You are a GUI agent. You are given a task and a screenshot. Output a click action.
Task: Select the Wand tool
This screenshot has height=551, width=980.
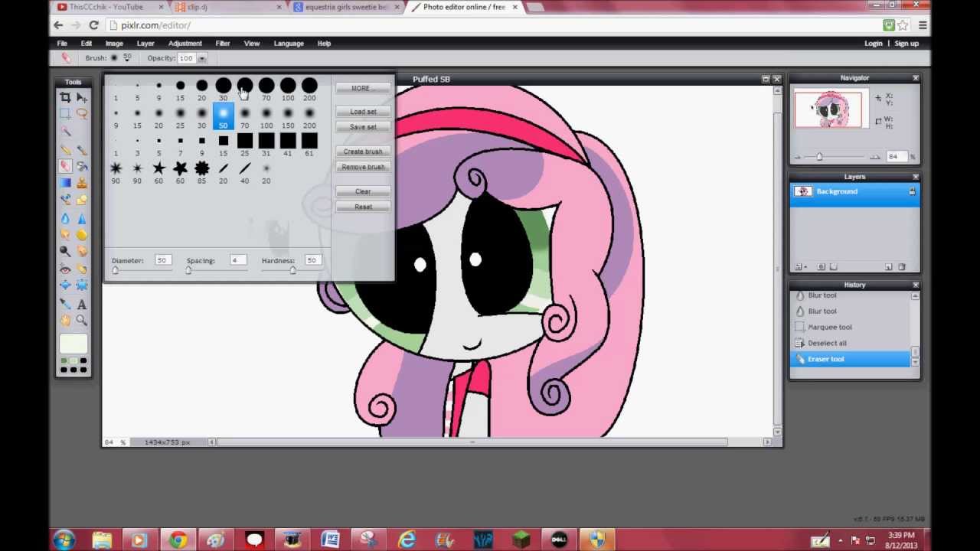pyautogui.click(x=65, y=131)
